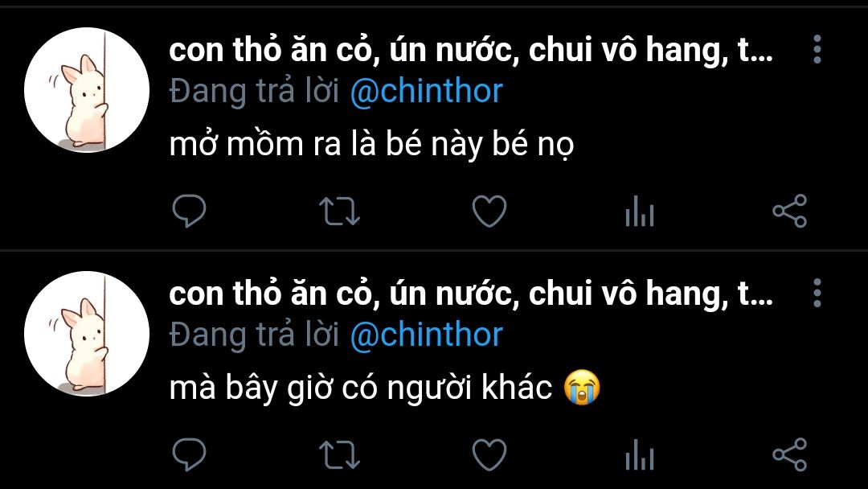The height and width of the screenshot is (489, 868).
Task: Share the "mở mồm ra" tweet
Action: [789, 212]
